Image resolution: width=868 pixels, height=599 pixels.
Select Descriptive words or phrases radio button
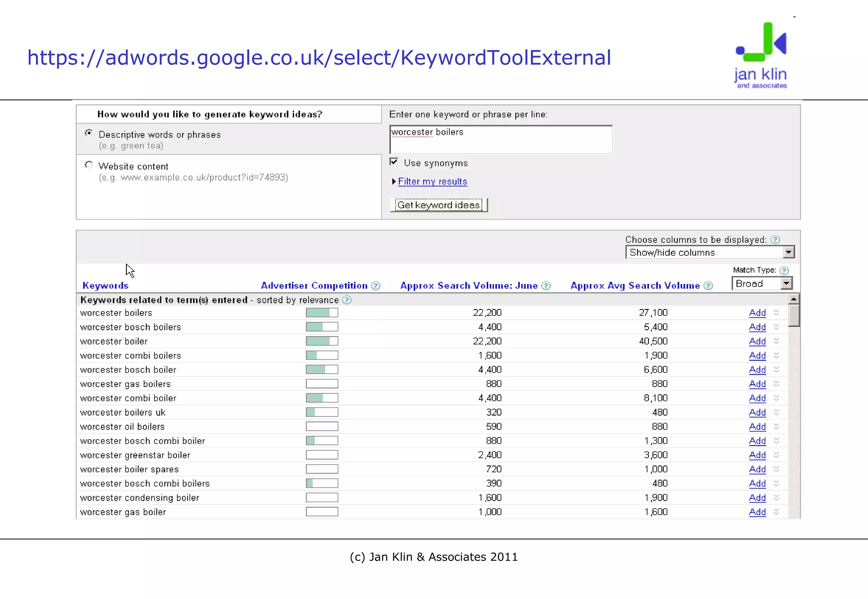[x=89, y=133]
